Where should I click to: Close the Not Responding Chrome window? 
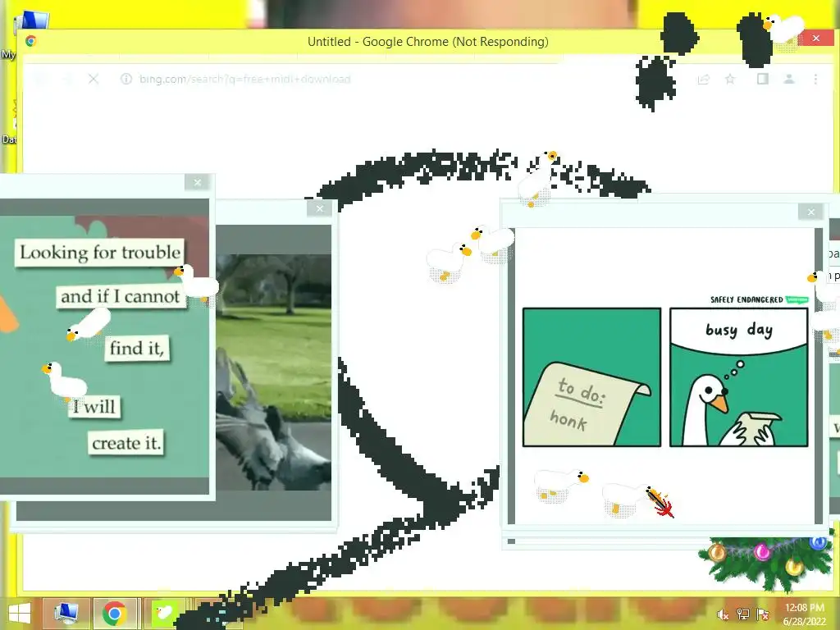(816, 38)
